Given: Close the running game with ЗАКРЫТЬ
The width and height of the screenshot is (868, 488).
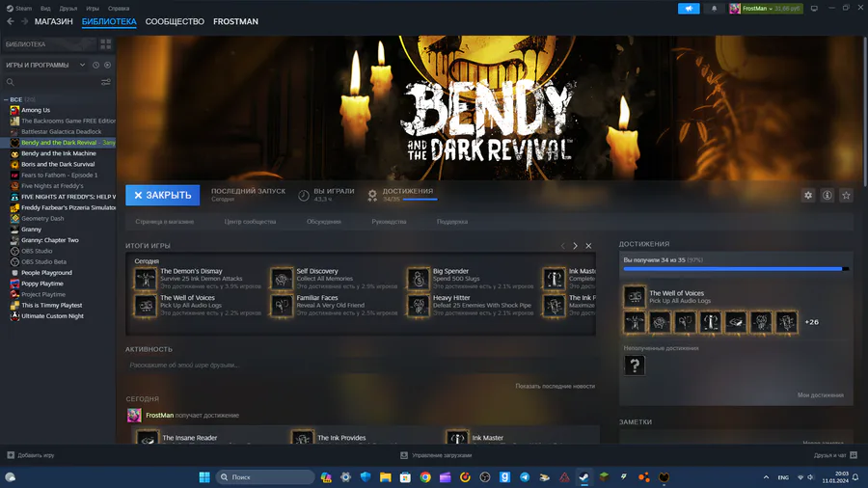Looking at the screenshot, I should tap(163, 195).
